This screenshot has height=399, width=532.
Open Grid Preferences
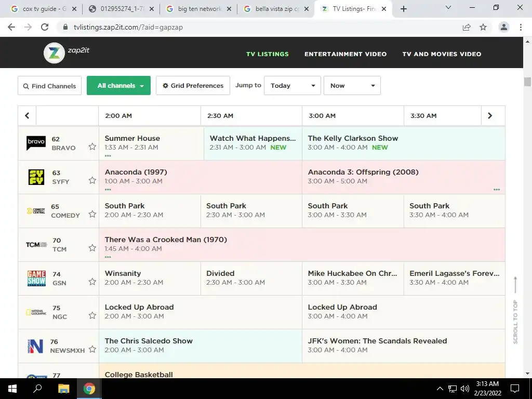tap(193, 86)
